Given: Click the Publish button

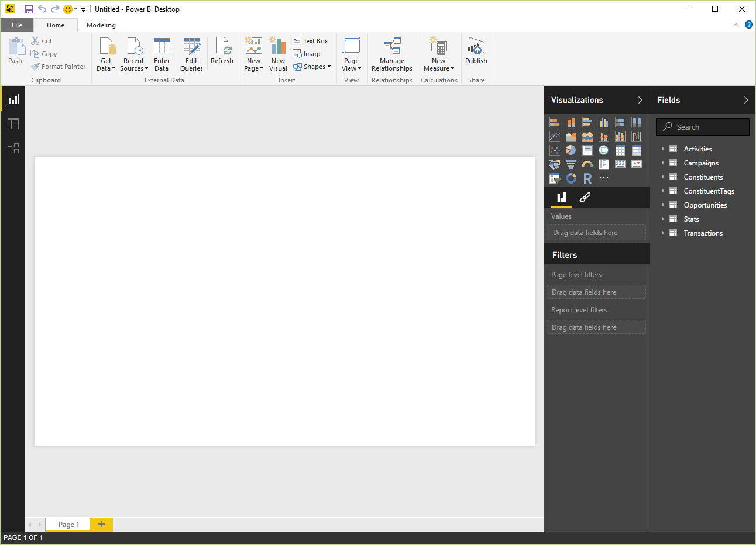Looking at the screenshot, I should [x=476, y=51].
